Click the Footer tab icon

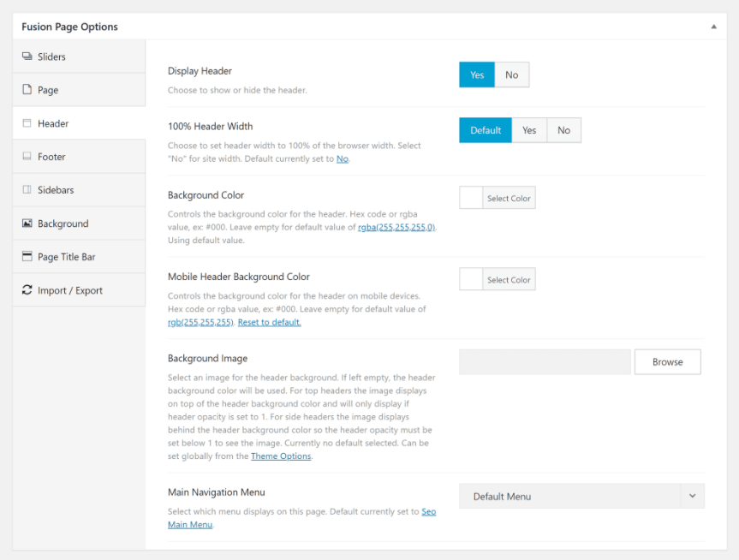click(27, 156)
